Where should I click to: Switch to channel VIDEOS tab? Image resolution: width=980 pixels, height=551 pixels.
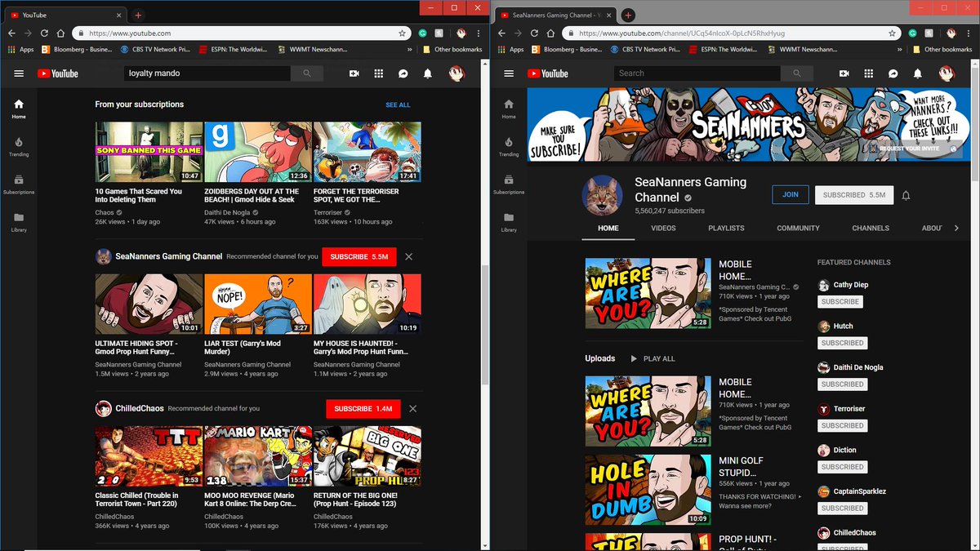pos(663,228)
